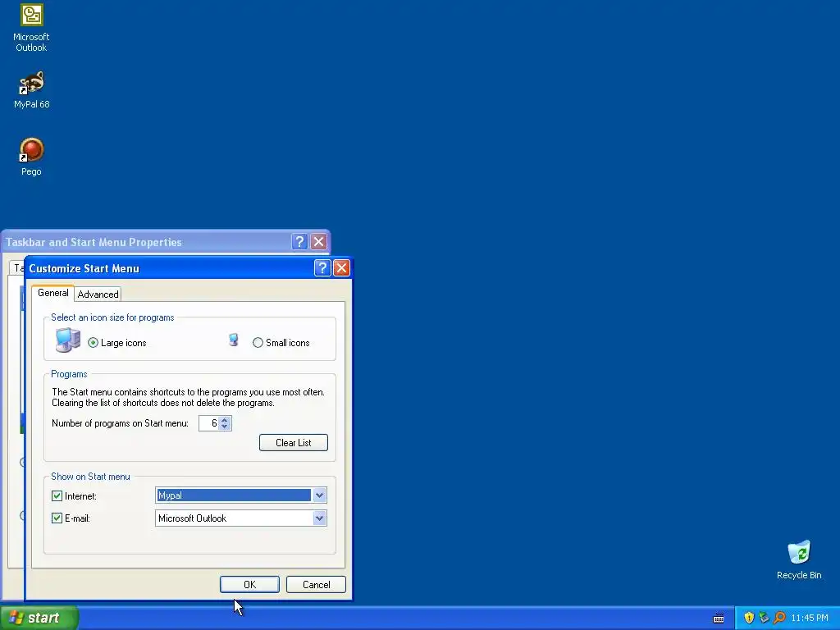Switch to the General tab

(x=53, y=293)
